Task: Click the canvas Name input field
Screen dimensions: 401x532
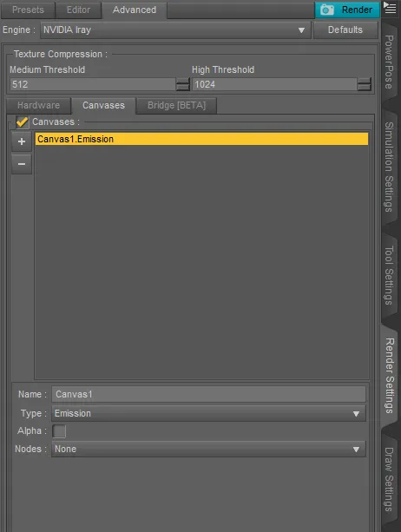Action: (x=208, y=394)
